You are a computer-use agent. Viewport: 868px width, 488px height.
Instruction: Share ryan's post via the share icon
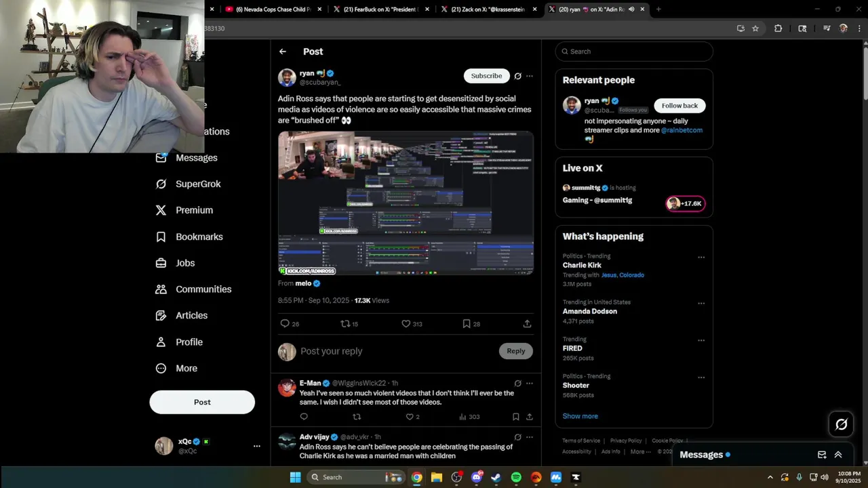coord(527,324)
